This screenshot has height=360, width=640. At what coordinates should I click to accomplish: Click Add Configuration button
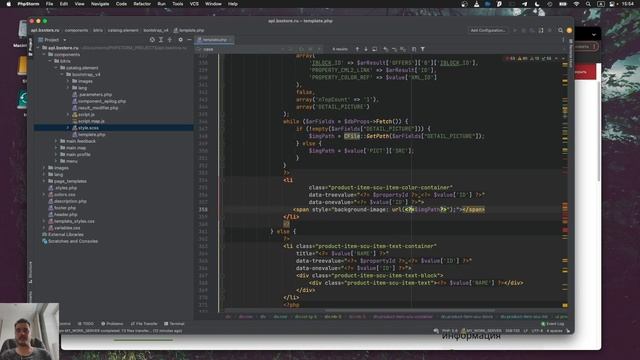coord(487,30)
